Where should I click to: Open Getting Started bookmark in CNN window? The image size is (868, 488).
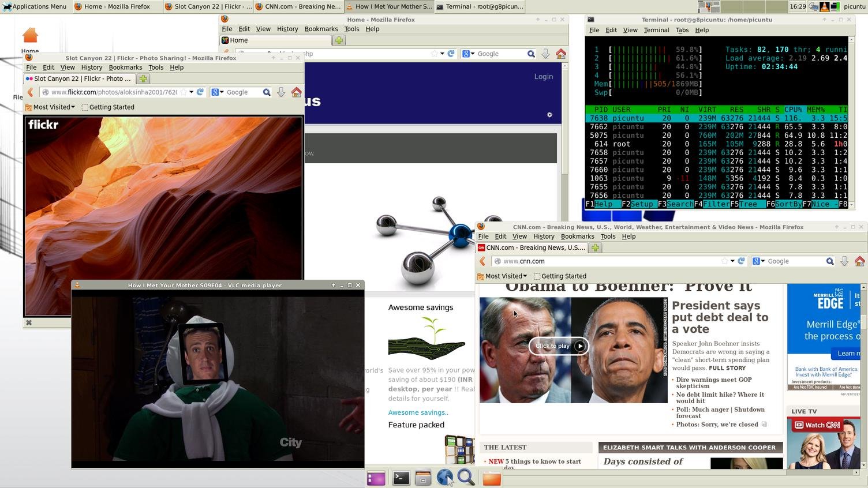click(560, 276)
